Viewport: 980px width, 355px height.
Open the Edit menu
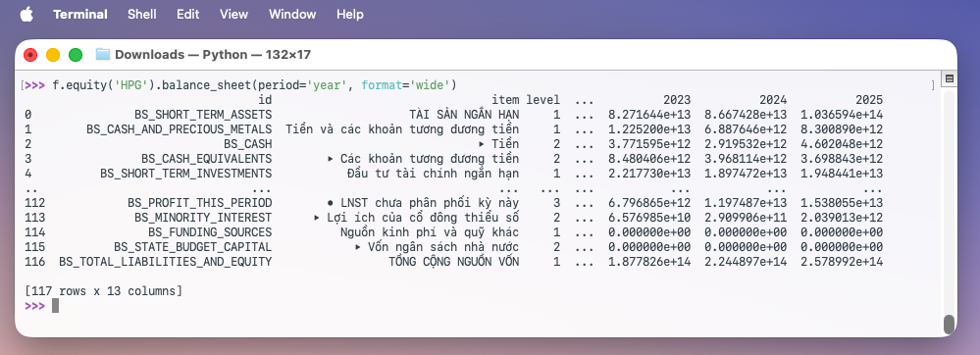[187, 14]
